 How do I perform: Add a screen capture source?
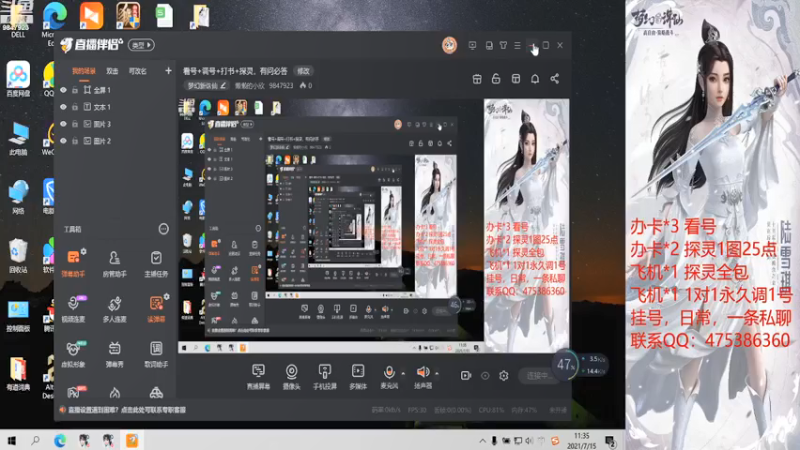point(258,377)
